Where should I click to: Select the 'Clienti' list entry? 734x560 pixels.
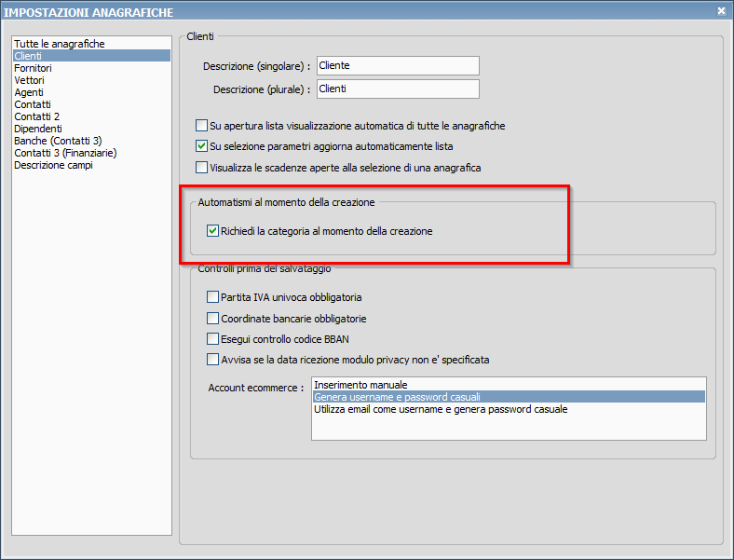click(x=91, y=56)
